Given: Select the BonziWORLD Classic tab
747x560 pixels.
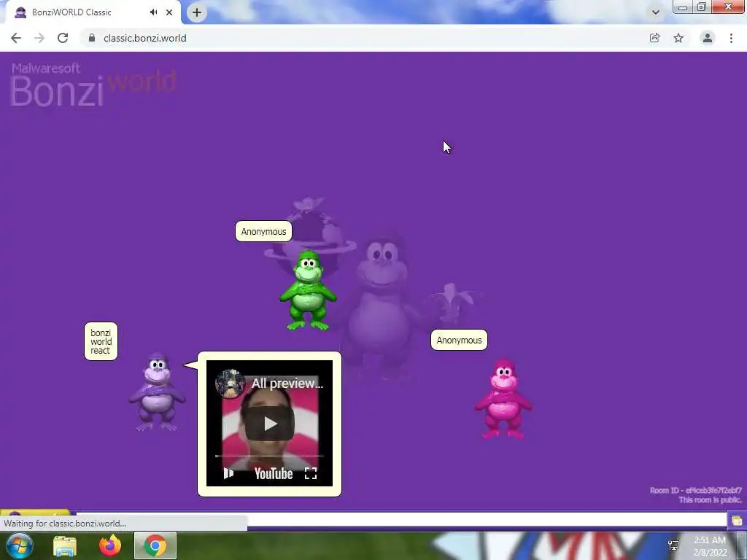Looking at the screenshot, I should (93, 12).
